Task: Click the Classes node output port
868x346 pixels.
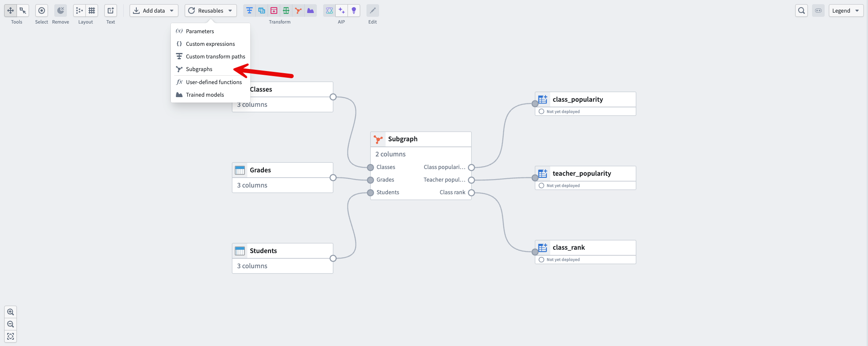Action: coord(333,97)
